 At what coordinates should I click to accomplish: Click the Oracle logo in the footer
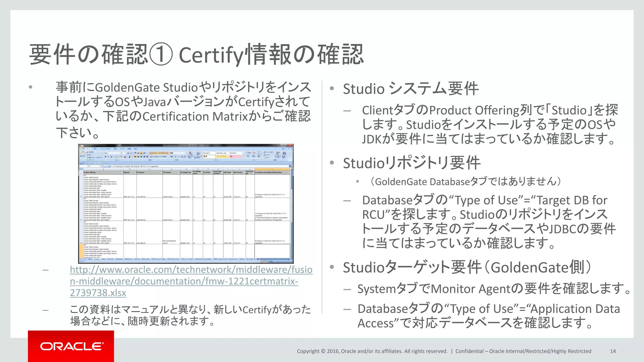pyautogui.click(x=71, y=346)
